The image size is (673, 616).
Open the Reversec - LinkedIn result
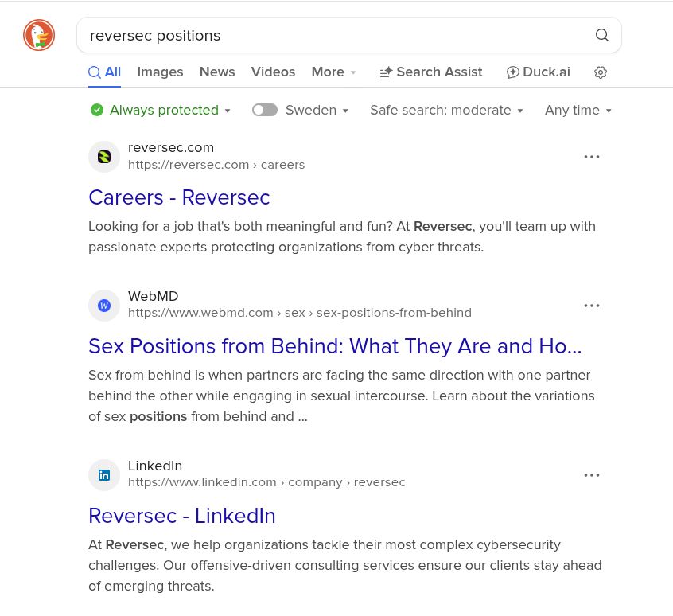click(x=182, y=516)
